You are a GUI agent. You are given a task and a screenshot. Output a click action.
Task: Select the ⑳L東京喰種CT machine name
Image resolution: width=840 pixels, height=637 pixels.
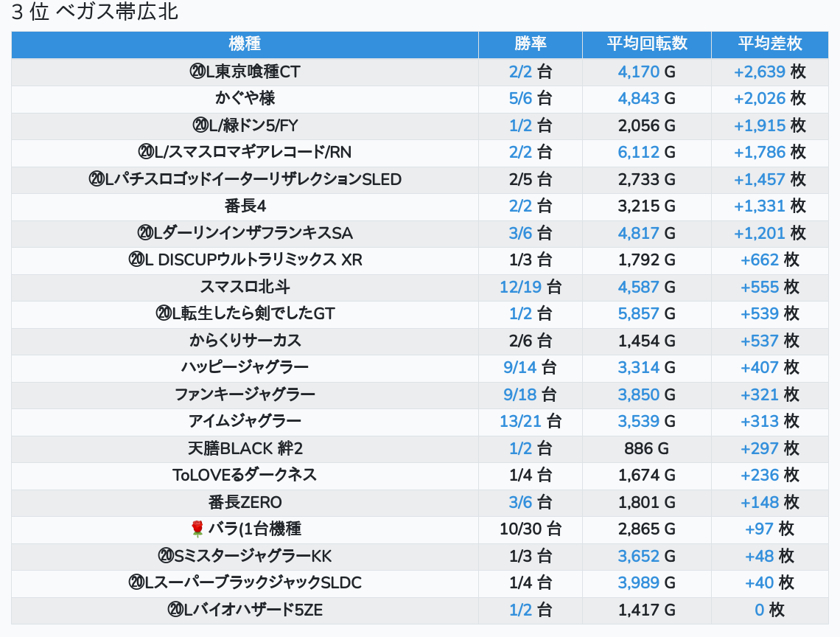pos(245,72)
